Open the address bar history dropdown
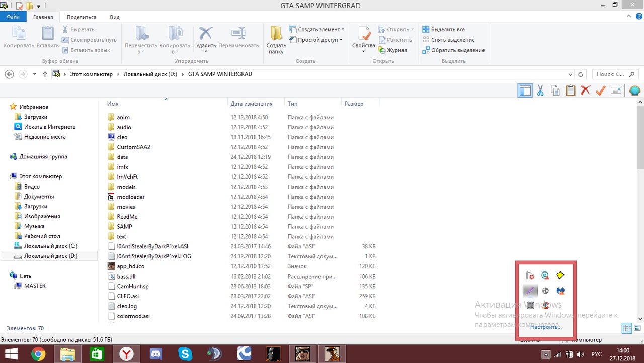This screenshot has height=363, width=644. (570, 74)
